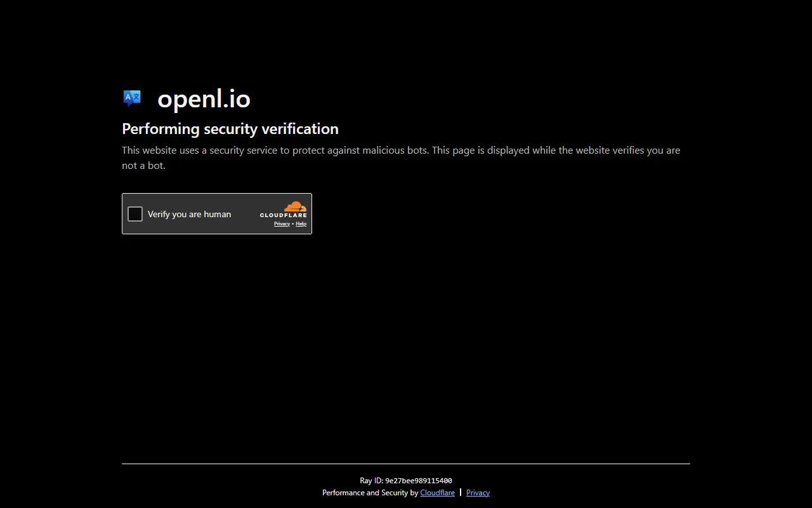Click the security service description paragraph
Image resolution: width=812 pixels, height=508 pixels.
point(400,150)
